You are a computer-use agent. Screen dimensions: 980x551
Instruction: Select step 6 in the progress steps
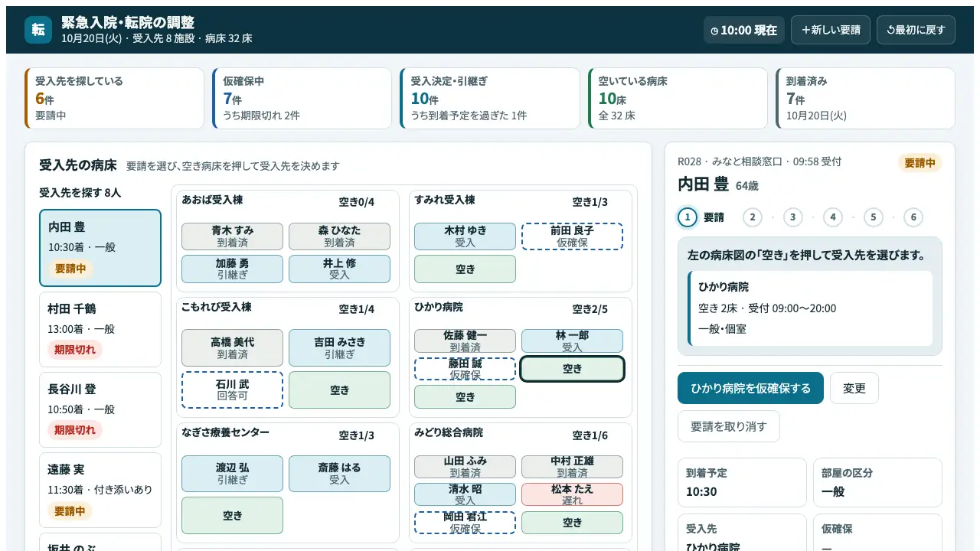[x=913, y=217]
